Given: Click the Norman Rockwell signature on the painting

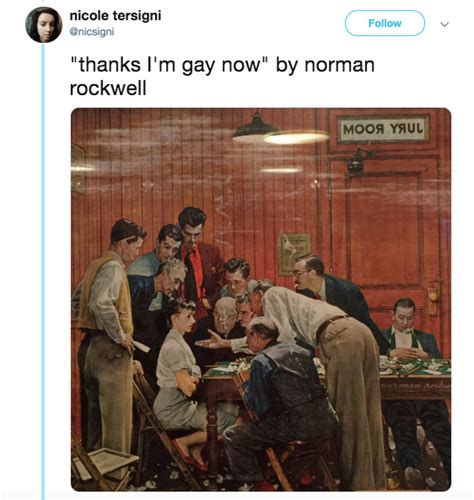Looking at the screenshot, I should pos(416,386).
